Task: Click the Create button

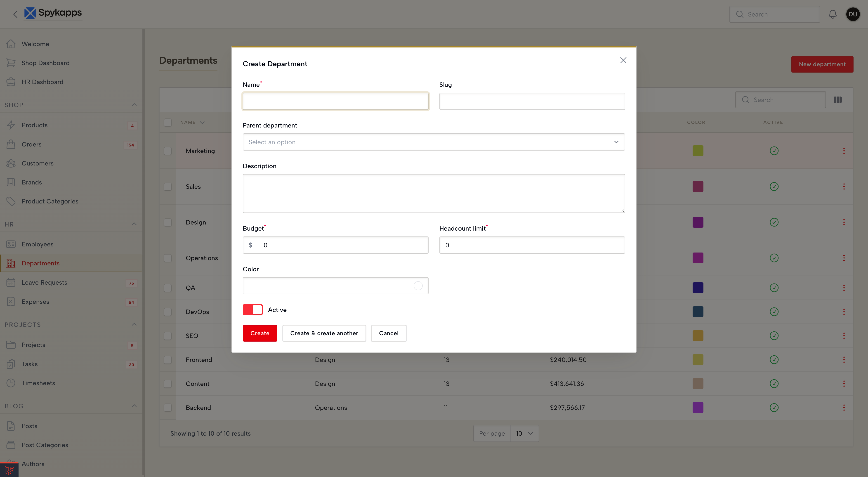Action: tap(259, 333)
